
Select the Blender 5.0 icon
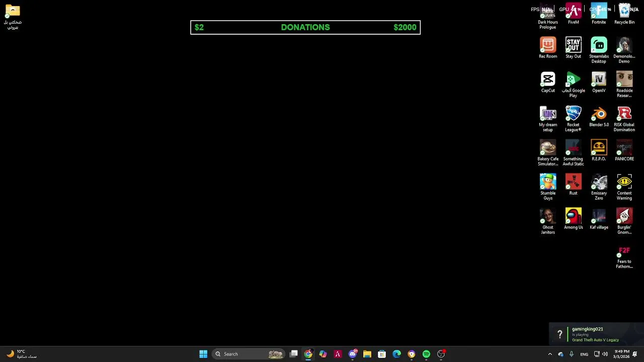click(x=599, y=116)
